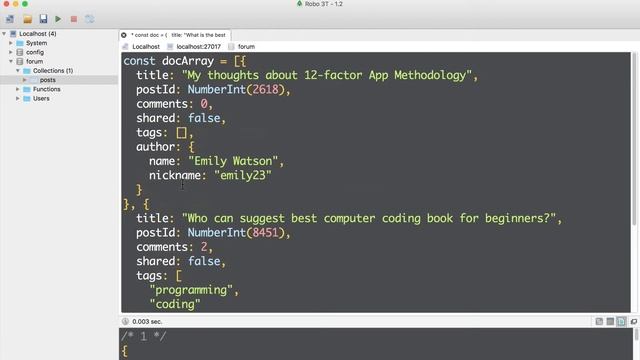
Task: Select the posts collection label
Action: pos(48,80)
